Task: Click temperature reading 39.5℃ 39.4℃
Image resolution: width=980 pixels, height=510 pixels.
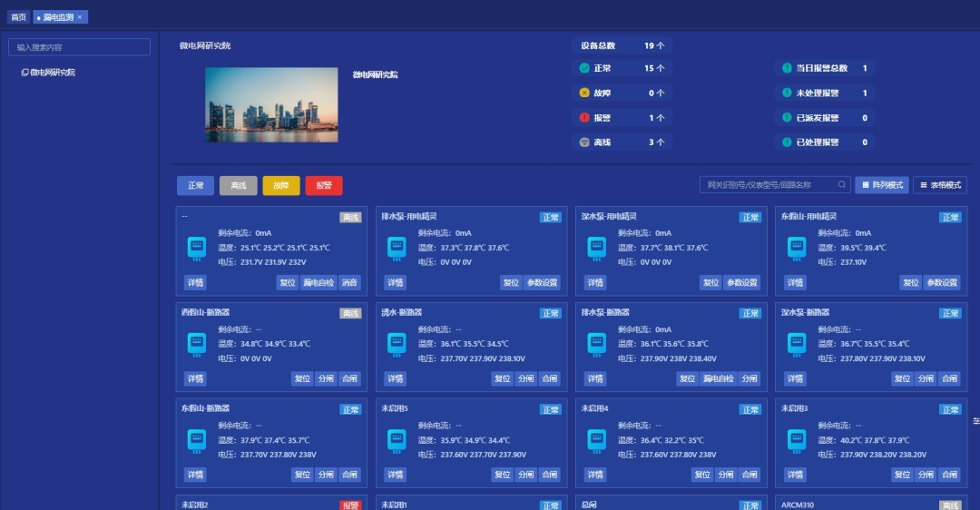Action: pos(863,248)
